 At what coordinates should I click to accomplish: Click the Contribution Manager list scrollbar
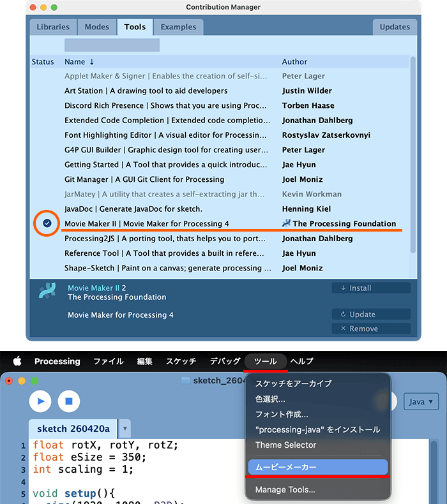click(413, 154)
